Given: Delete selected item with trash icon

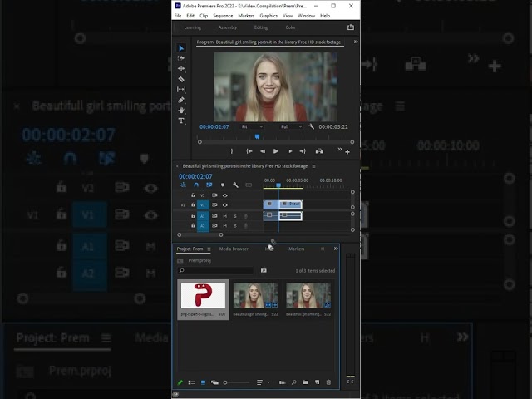Looking at the screenshot, I should (x=328, y=382).
